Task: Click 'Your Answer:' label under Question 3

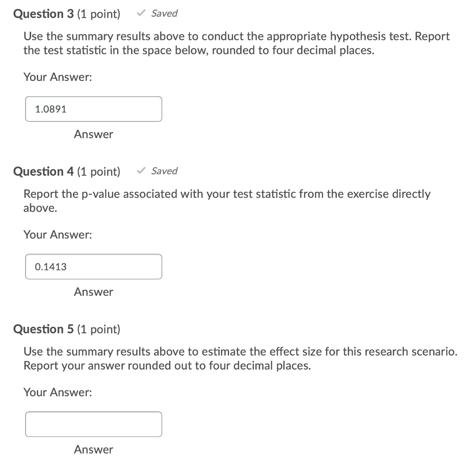Action: coord(58,77)
